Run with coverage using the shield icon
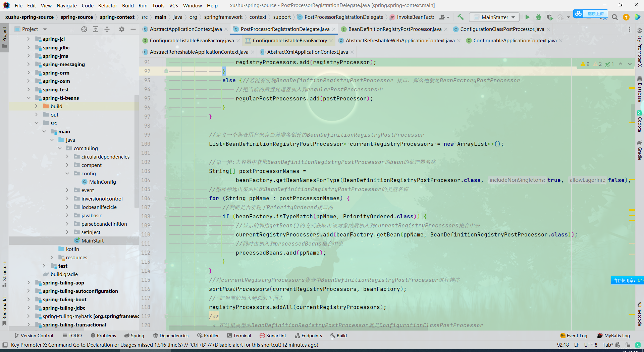Image resolution: width=644 pixels, height=352 pixels. click(x=549, y=17)
